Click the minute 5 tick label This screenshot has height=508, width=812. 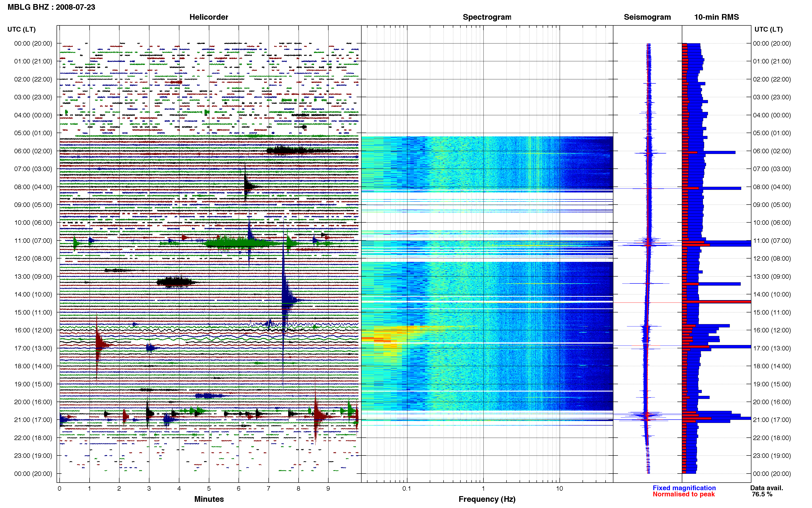[209, 488]
